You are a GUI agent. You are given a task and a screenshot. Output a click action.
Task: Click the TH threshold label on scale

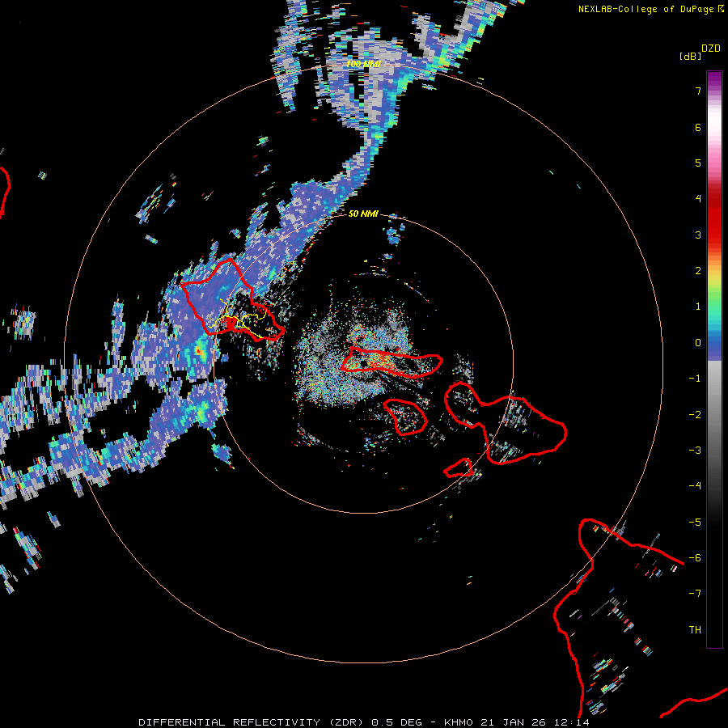coord(695,630)
